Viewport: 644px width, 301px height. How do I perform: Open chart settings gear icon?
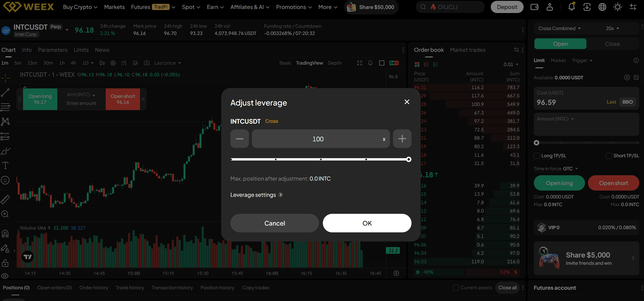click(113, 63)
